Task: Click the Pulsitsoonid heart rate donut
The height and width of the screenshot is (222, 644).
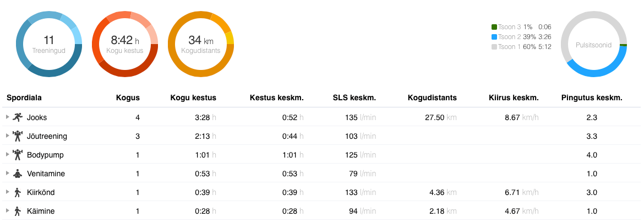Action: click(594, 44)
